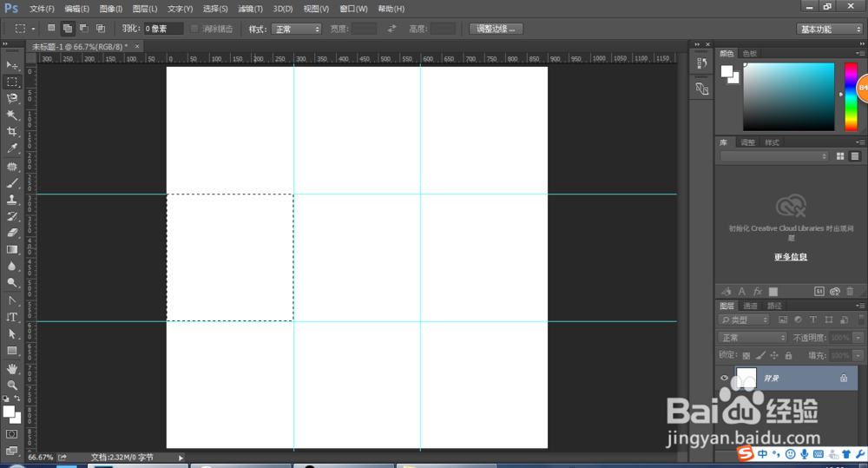
Task: Select the Crop tool
Action: pyautogui.click(x=11, y=132)
